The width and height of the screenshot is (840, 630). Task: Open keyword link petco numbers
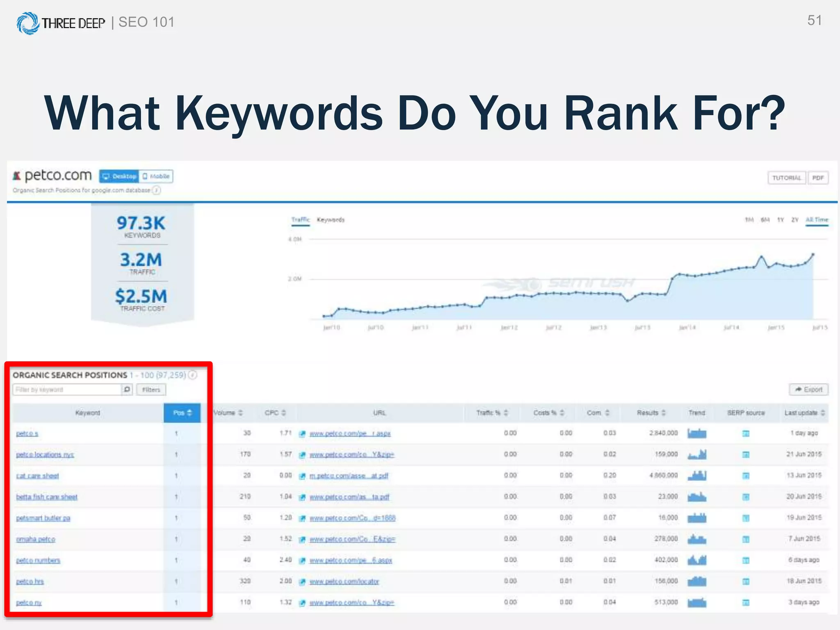click(x=38, y=560)
